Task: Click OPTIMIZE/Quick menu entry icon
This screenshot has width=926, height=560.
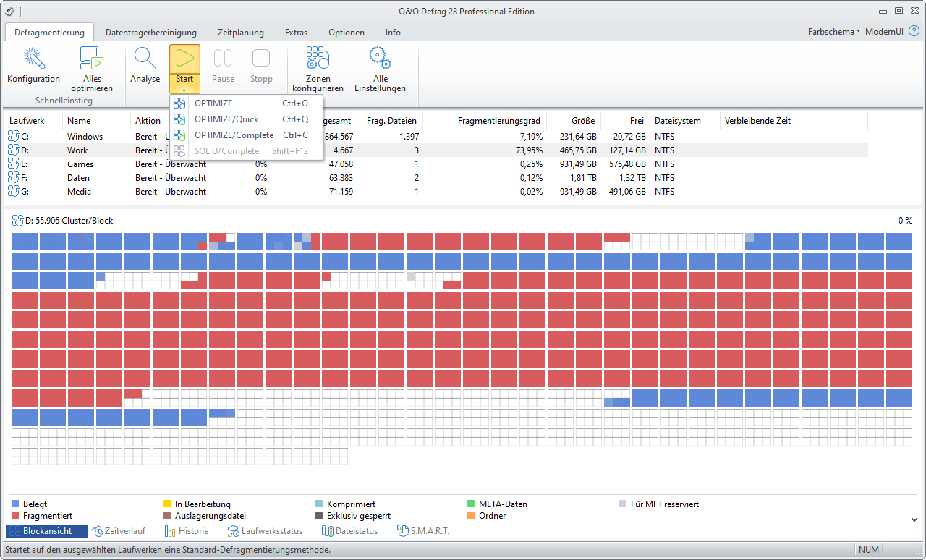Action: click(x=179, y=119)
